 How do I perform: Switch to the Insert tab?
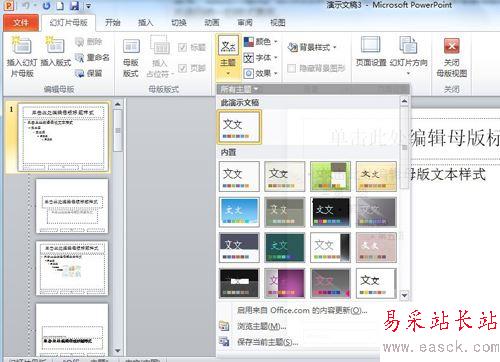(x=146, y=23)
